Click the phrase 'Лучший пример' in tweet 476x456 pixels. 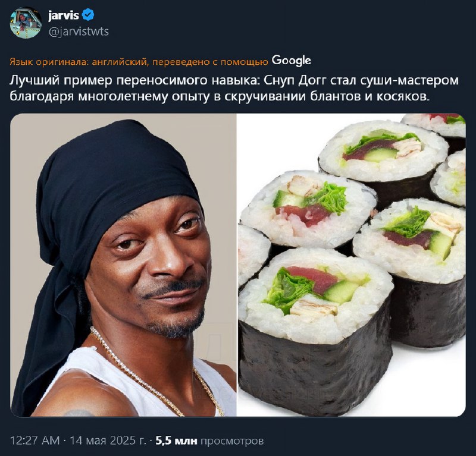click(61, 81)
